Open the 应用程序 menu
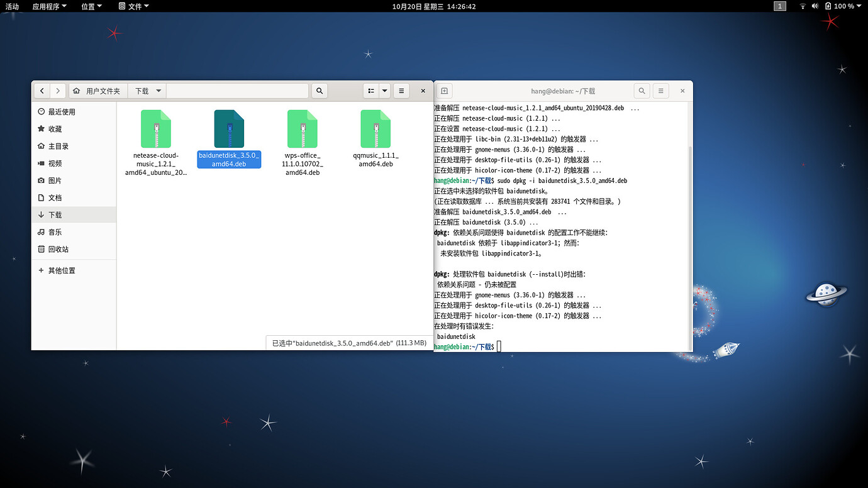This screenshot has width=868, height=488. pyautogui.click(x=49, y=6)
